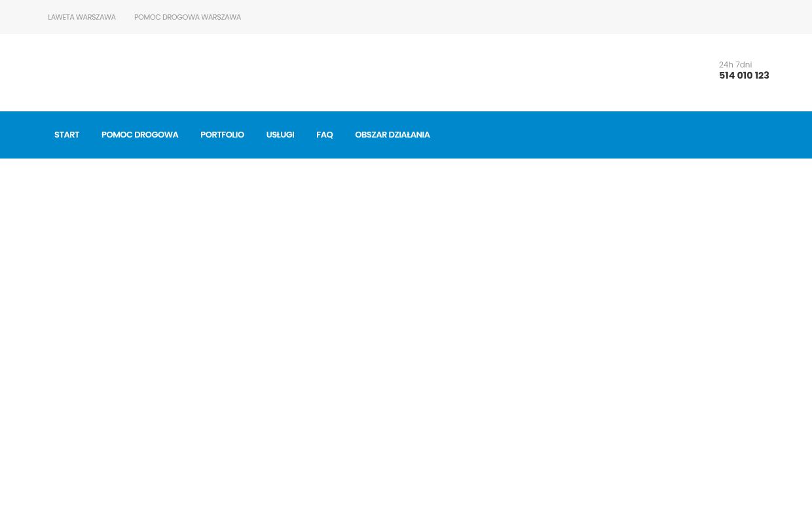The image size is (812, 524).
Task: View the service area via OBSZAR DZIAŁANIA
Action: pos(392,135)
